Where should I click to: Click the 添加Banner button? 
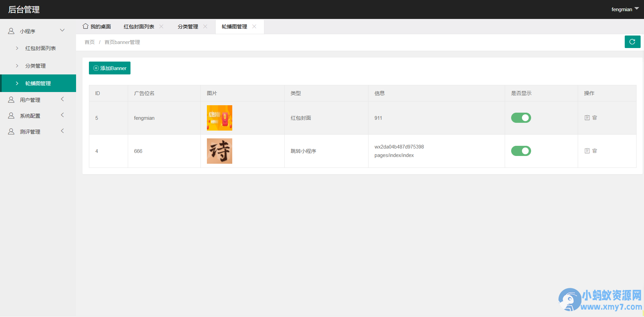pyautogui.click(x=110, y=68)
